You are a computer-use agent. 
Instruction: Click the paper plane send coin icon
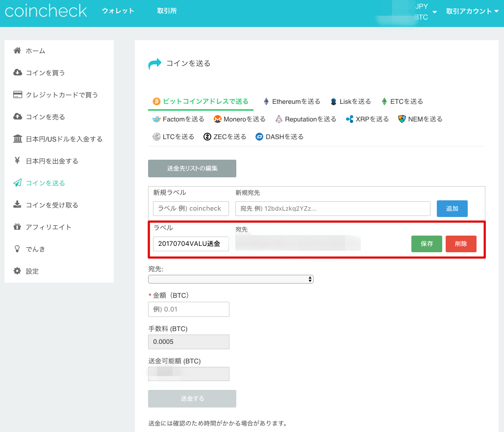click(x=17, y=182)
